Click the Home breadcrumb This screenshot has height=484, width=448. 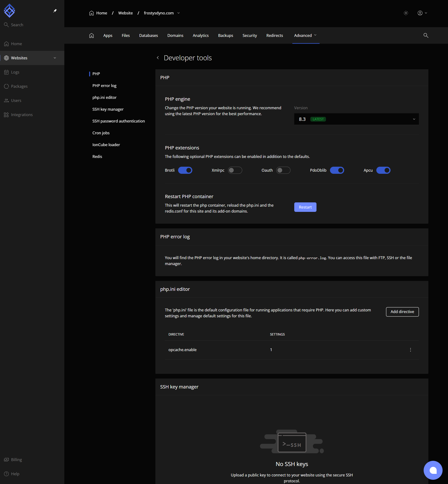[98, 13]
